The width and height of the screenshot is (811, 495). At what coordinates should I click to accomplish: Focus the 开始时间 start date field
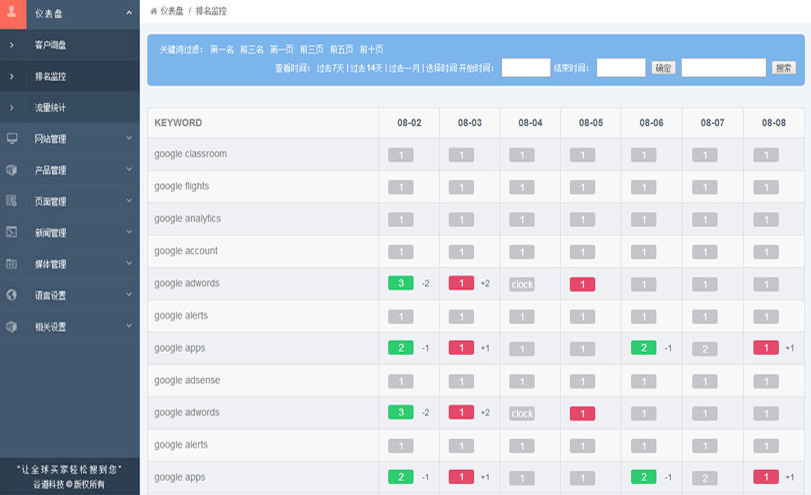[526, 68]
